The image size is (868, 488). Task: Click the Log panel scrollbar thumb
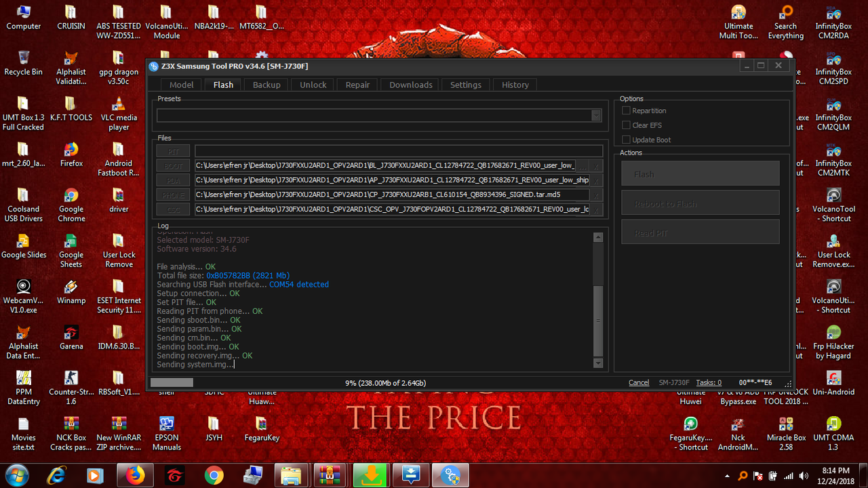tap(597, 321)
